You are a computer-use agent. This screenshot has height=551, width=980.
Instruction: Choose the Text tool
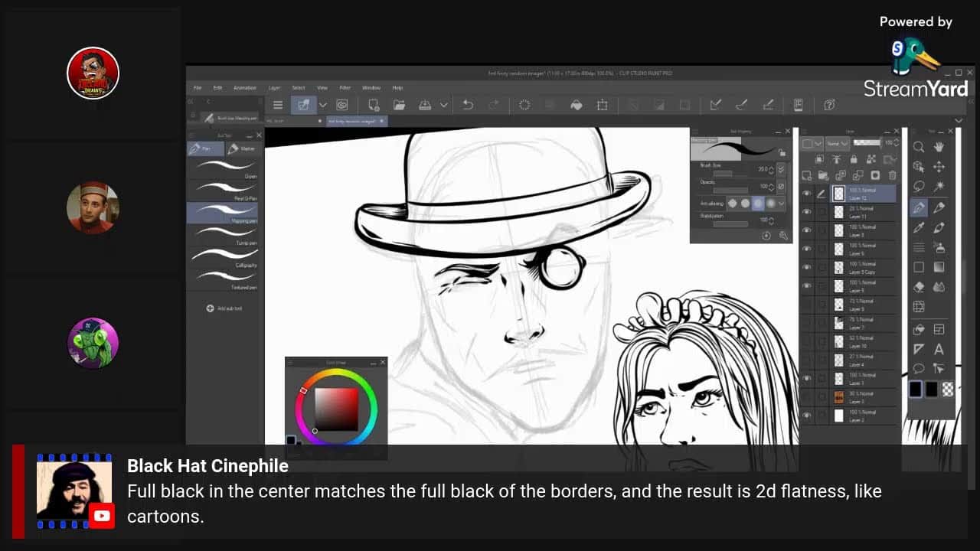[x=939, y=349]
